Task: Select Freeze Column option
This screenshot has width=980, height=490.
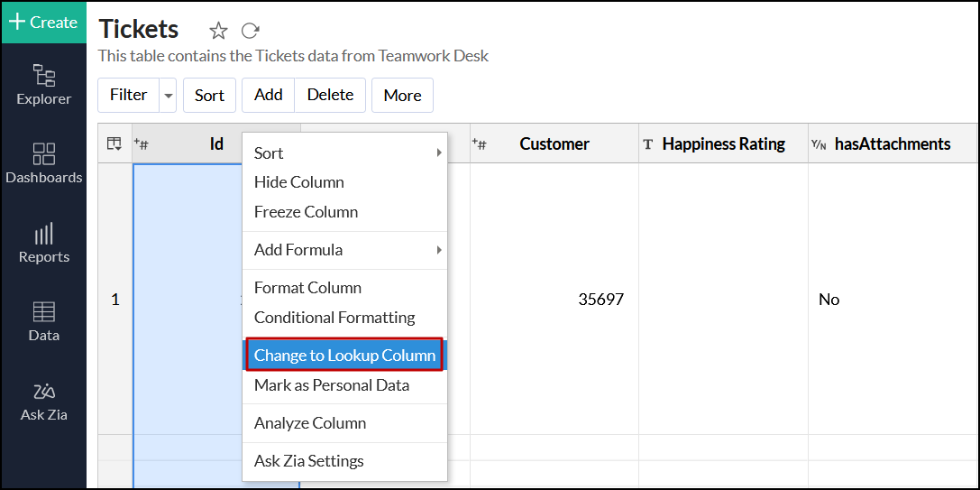Action: 307,212
